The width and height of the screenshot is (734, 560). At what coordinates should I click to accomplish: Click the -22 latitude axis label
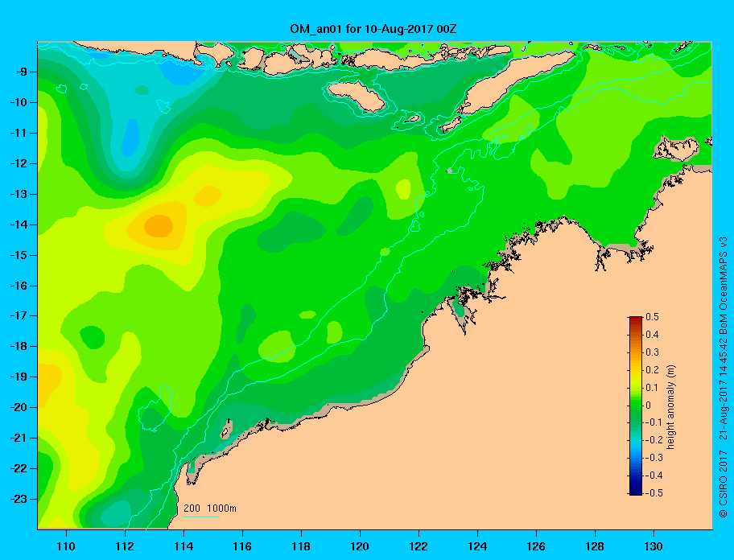[x=19, y=469]
